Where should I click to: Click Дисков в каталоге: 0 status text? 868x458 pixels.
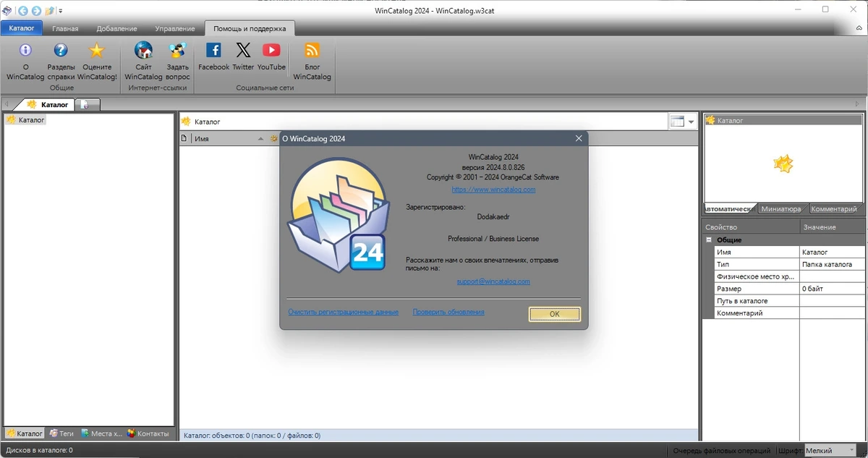(x=39, y=450)
